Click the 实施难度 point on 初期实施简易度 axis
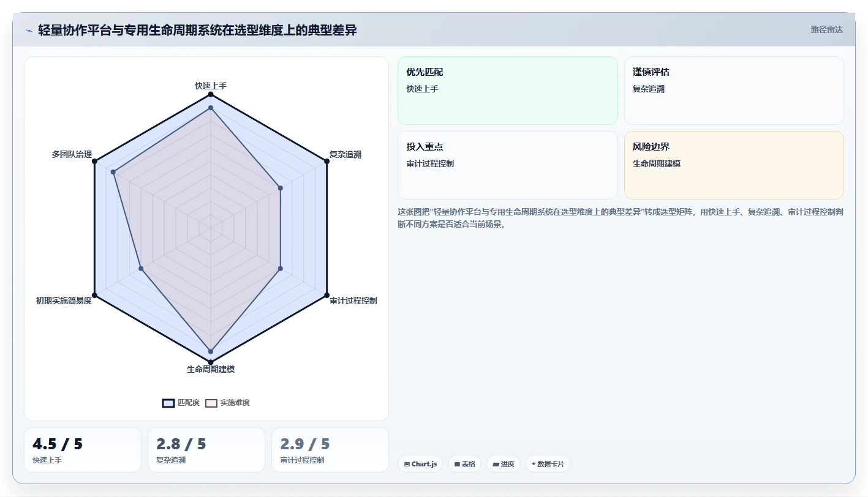 pyautogui.click(x=141, y=268)
